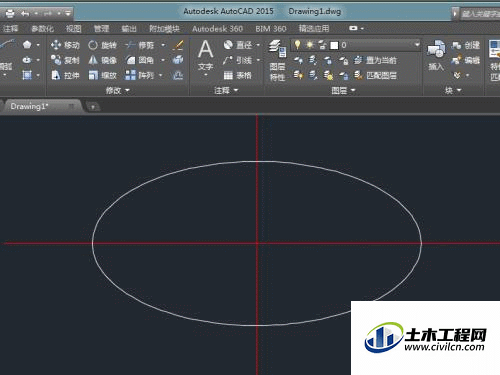The width and height of the screenshot is (500, 375).
Task: Open Layer Properties (图层特性) manager
Action: 277,61
